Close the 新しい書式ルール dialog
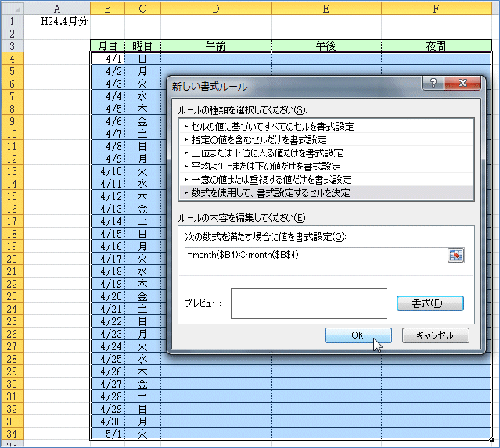This screenshot has width=500, height=448. coord(462,83)
